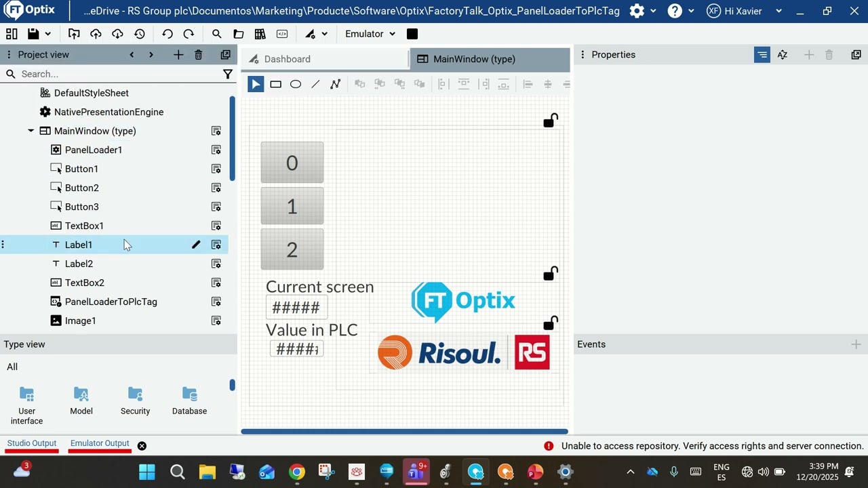868x488 pixels.
Task: Navigate back in Project view
Action: [x=132, y=55]
